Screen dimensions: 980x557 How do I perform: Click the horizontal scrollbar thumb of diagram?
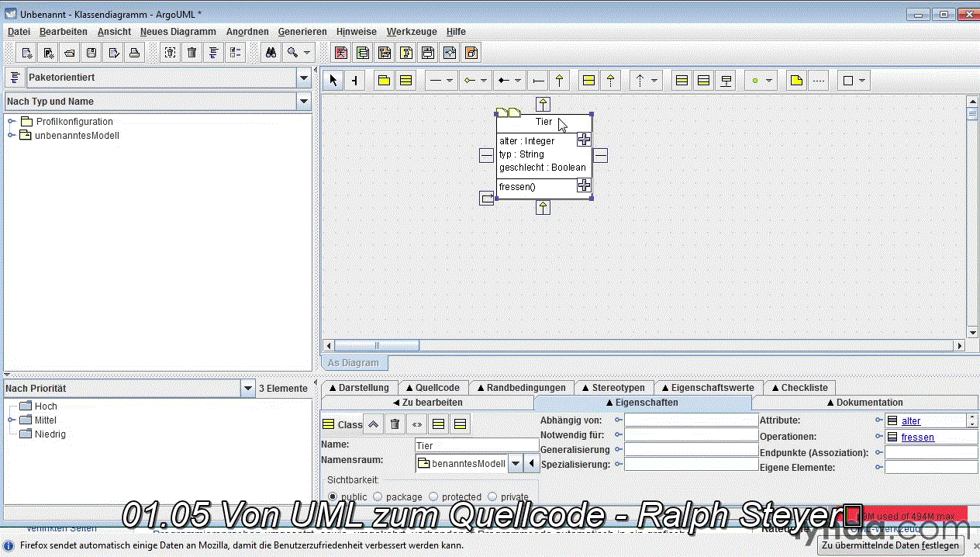378,345
